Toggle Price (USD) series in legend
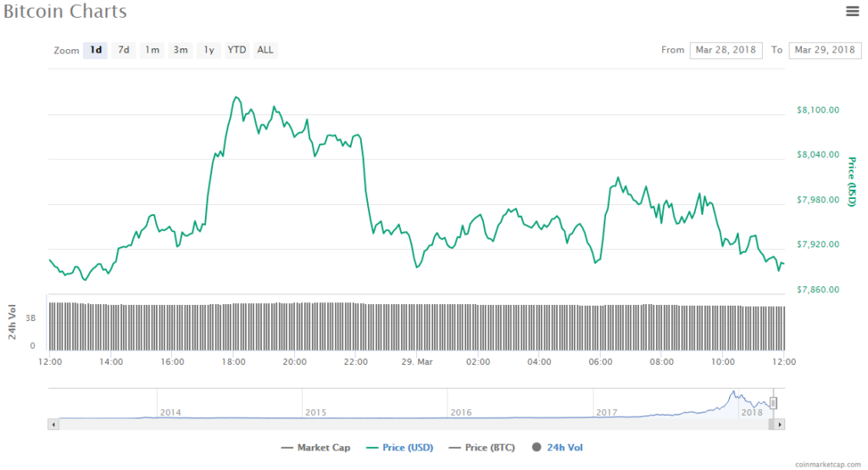Screen dimensions: 868x470 (x=400, y=447)
